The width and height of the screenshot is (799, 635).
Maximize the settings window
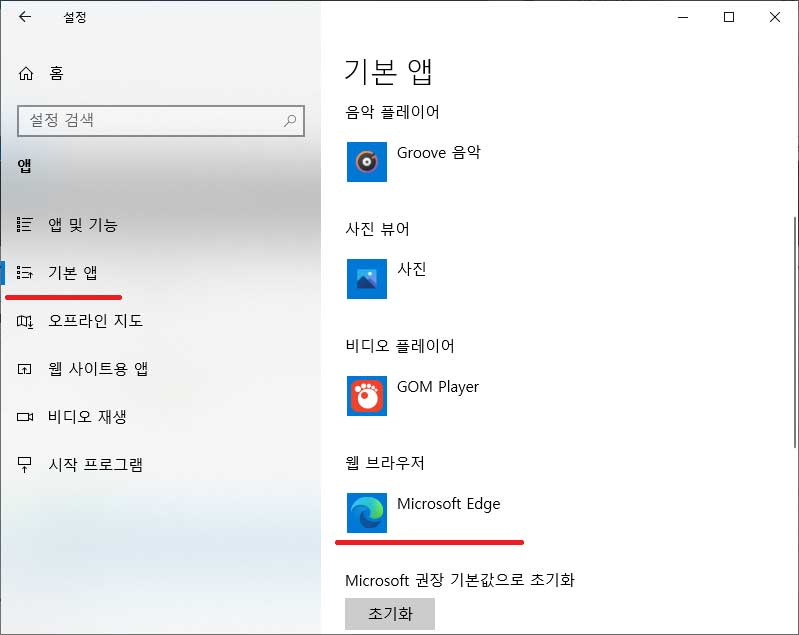[729, 17]
